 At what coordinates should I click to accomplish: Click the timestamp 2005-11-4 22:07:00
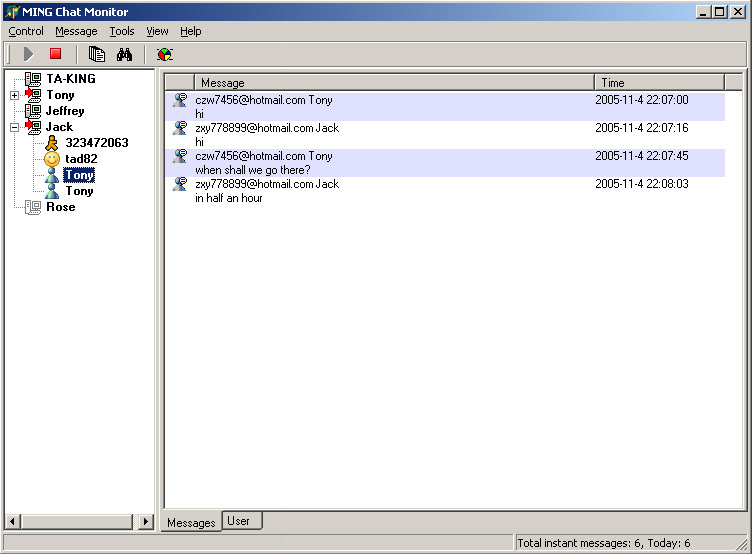pos(642,100)
